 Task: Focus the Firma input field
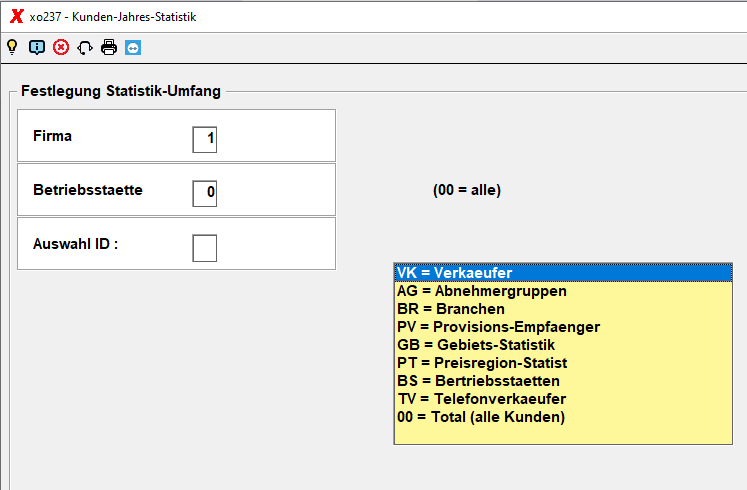pos(205,140)
